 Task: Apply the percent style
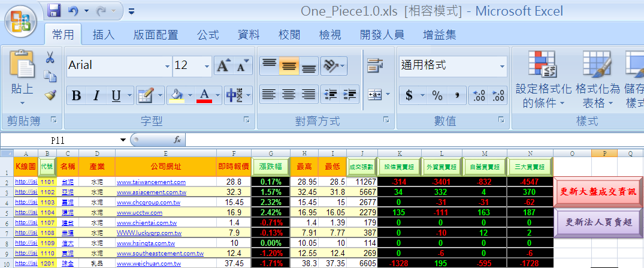[x=437, y=96]
